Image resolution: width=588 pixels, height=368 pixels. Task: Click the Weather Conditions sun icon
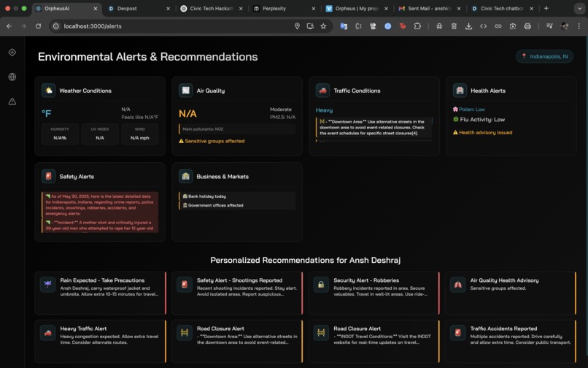tap(48, 91)
